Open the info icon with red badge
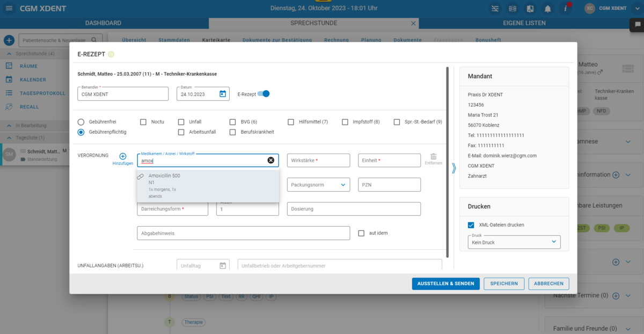The image size is (644, 334). 566,8
